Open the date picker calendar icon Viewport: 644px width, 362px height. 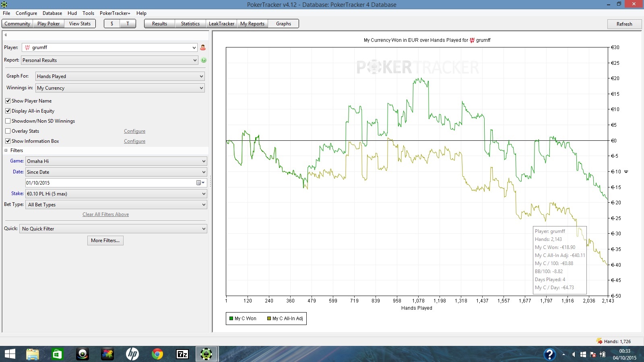[x=200, y=183]
